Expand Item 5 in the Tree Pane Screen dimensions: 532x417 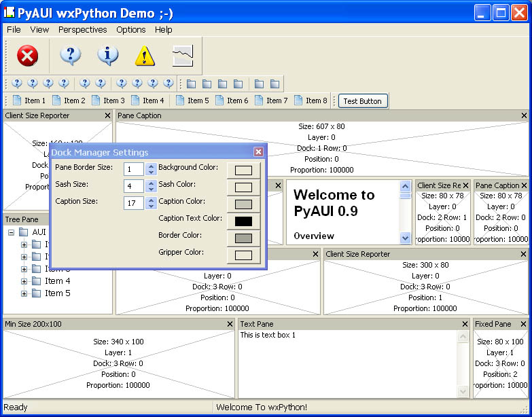(x=24, y=293)
